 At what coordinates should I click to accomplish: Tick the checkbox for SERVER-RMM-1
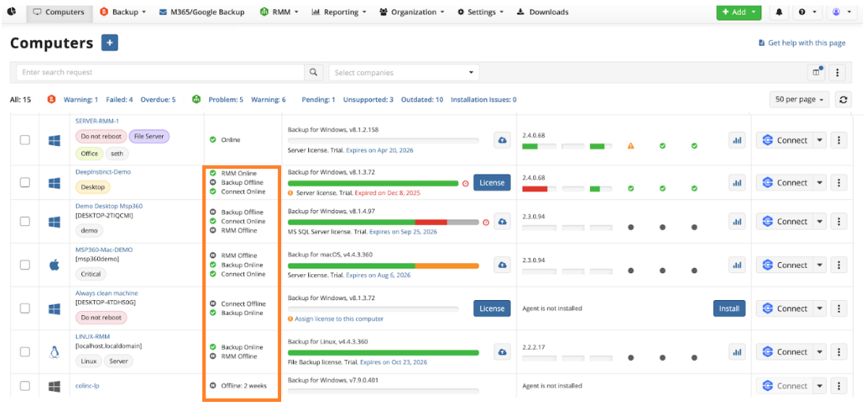point(25,140)
